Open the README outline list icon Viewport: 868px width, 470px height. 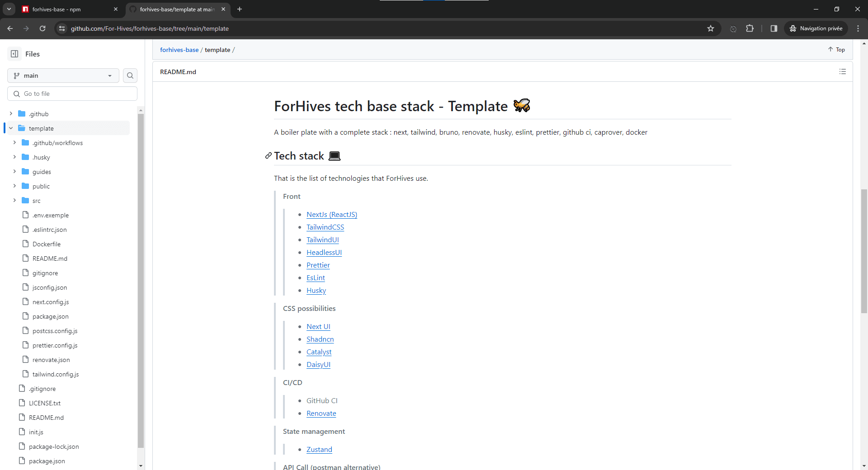tap(842, 72)
